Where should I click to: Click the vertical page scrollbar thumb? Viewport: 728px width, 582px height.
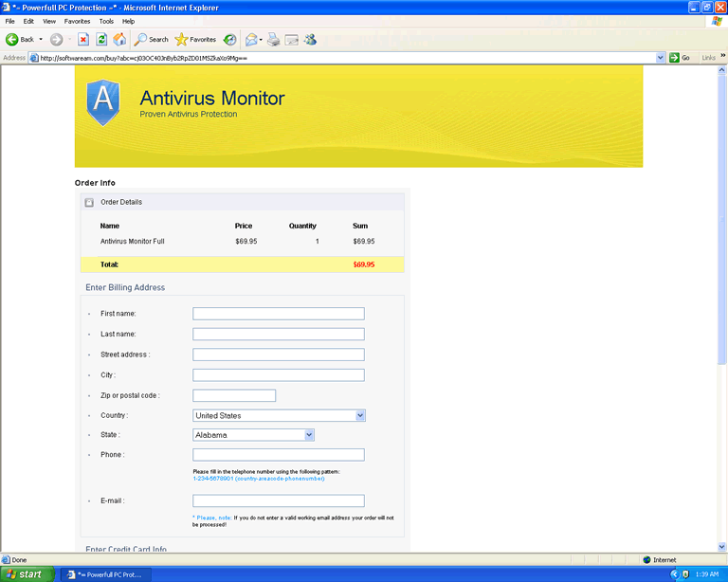pyautogui.click(x=721, y=217)
